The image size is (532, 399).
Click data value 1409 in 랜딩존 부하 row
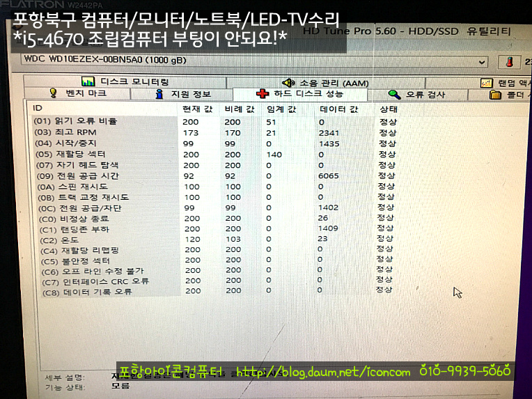pyautogui.click(x=328, y=228)
